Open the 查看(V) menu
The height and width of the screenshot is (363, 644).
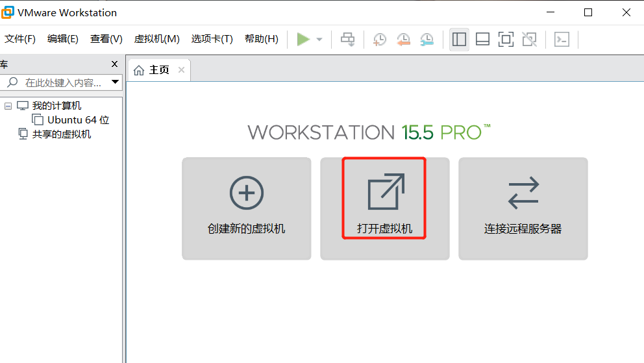click(106, 39)
